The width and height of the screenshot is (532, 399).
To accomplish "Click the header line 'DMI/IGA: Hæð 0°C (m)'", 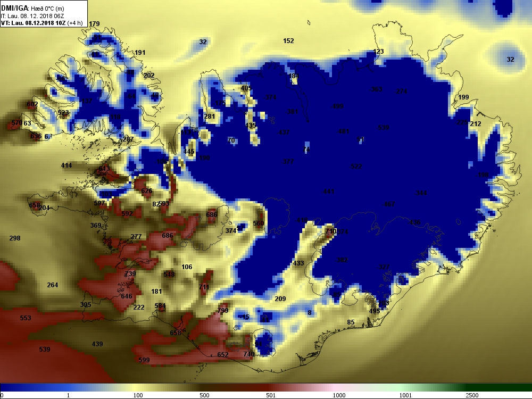I will (32, 8).
